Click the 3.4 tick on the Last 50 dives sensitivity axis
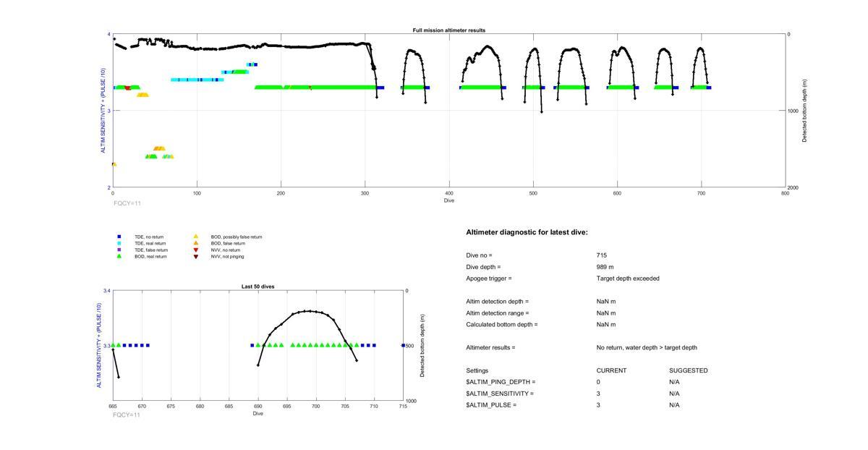This screenshot has width=868, height=450. (106, 291)
